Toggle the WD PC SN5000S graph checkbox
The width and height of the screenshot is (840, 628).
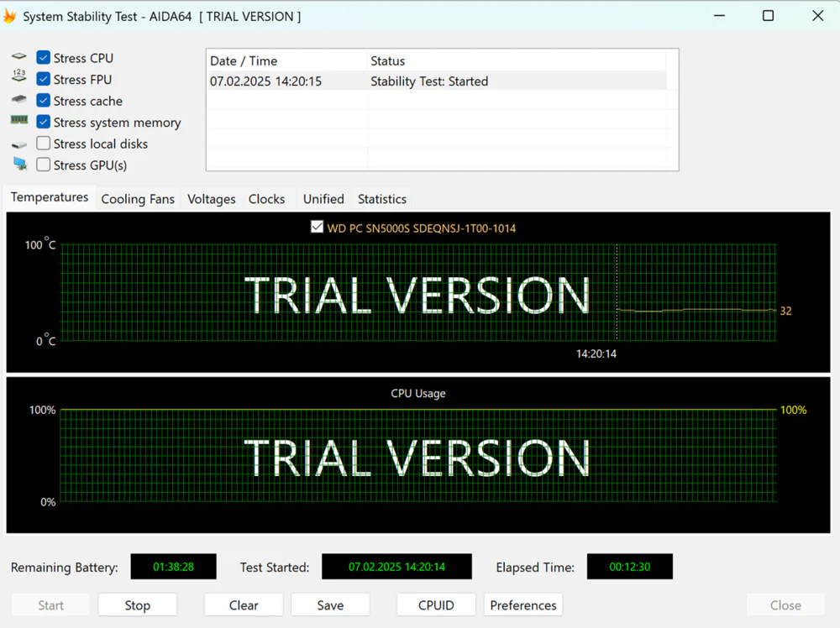pos(318,227)
